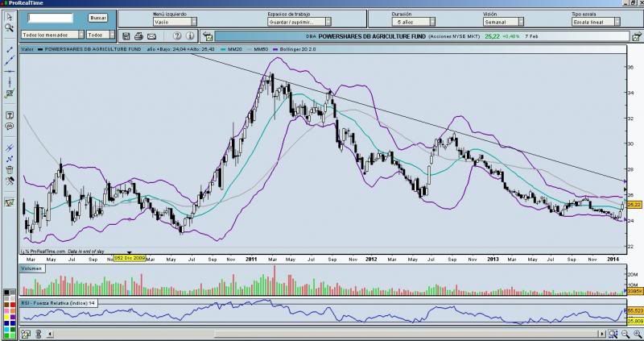Viewport: 644px width, 341px height.
Task: Open the information icon
Action: (190, 35)
